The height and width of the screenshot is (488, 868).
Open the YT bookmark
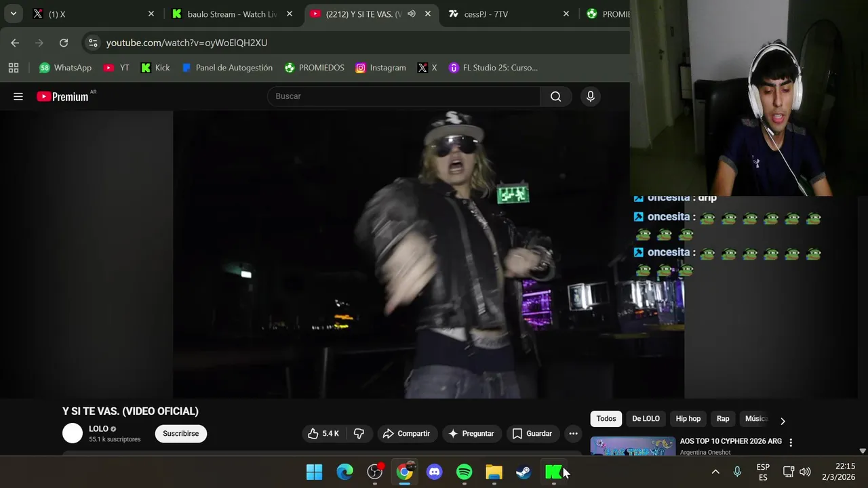click(116, 68)
